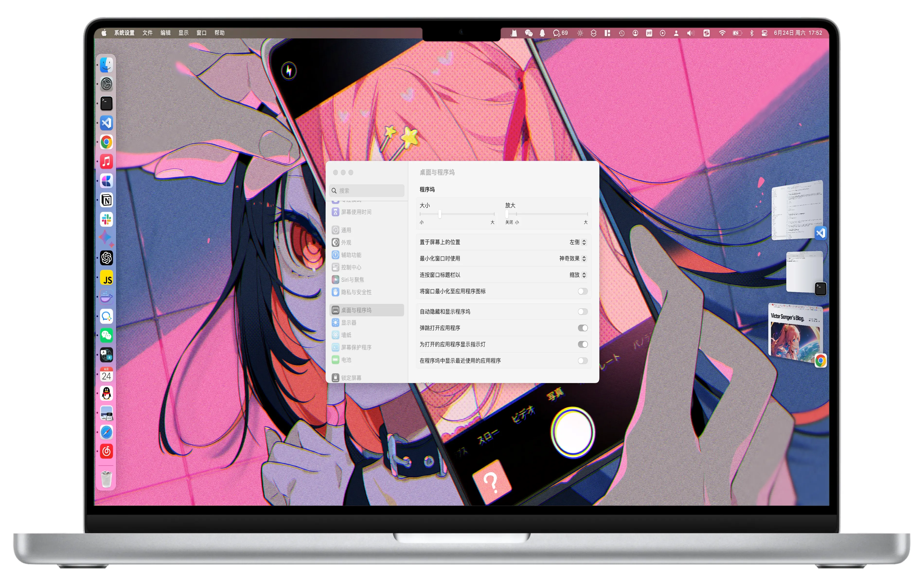
Task: Open the ChatGPT app in dock
Action: [x=106, y=258]
